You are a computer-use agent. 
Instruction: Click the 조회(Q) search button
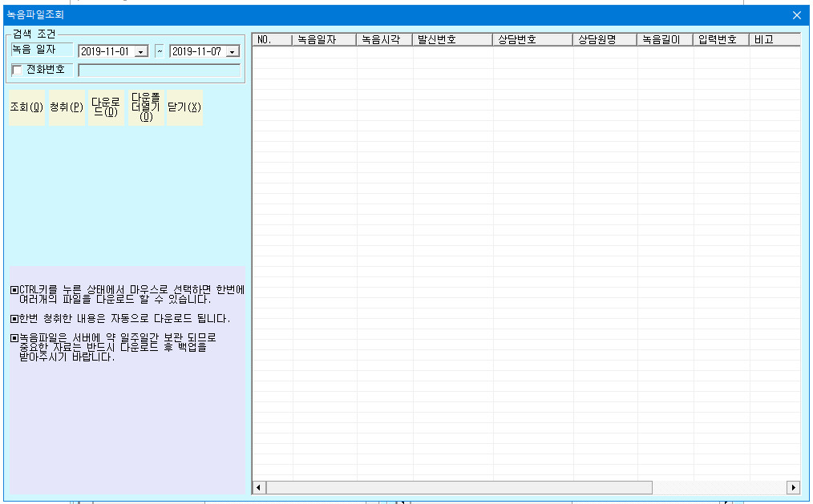pyautogui.click(x=27, y=107)
